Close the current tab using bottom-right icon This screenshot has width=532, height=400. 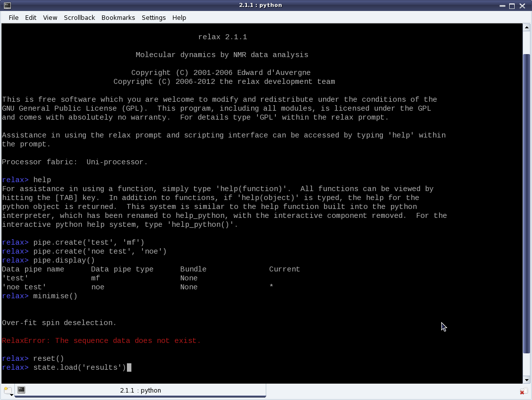coord(524,392)
